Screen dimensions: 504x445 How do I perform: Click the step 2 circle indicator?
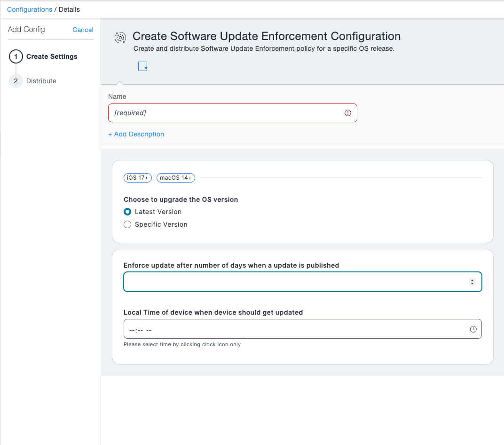coord(16,81)
